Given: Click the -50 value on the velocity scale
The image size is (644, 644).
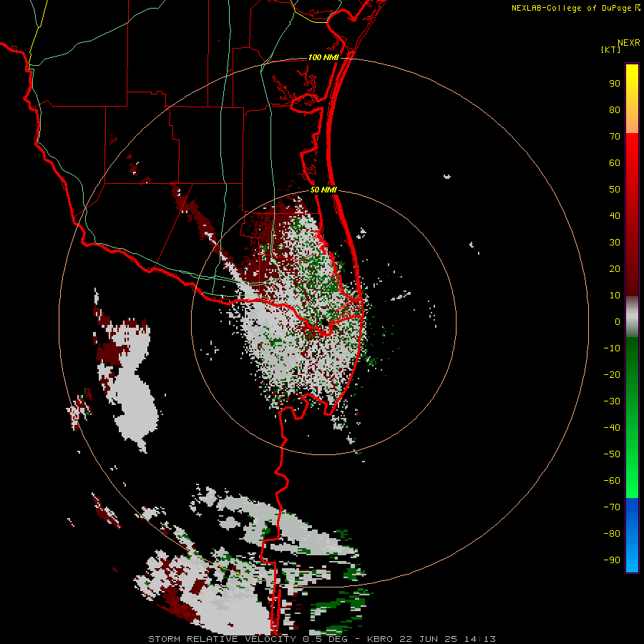Looking at the screenshot, I should coord(612,454).
